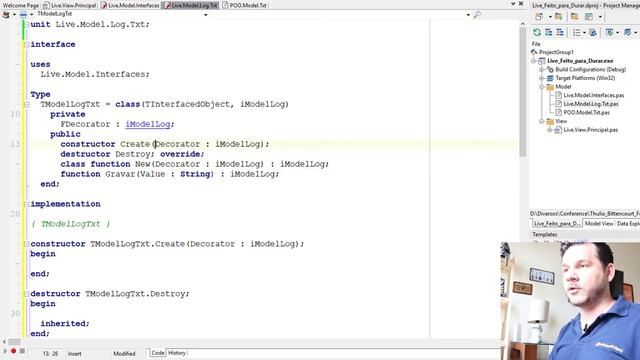Click the open project folder icon
This screenshot has width=640, height=360.
click(x=575, y=17)
